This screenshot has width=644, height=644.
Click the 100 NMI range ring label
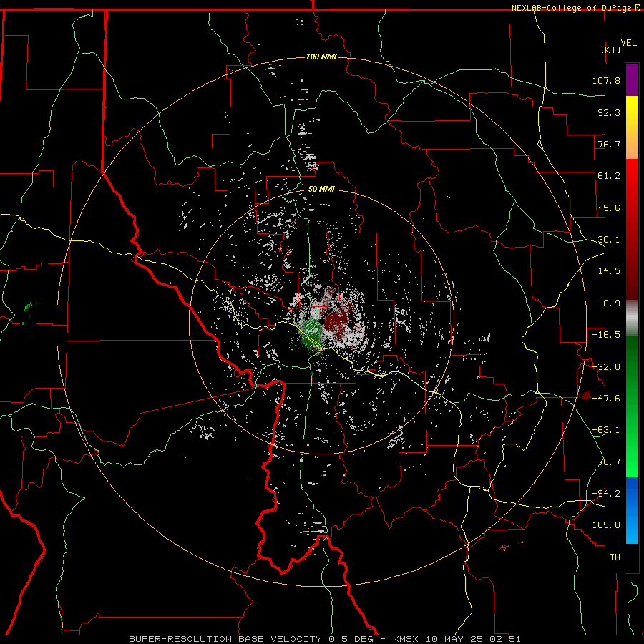pyautogui.click(x=321, y=57)
